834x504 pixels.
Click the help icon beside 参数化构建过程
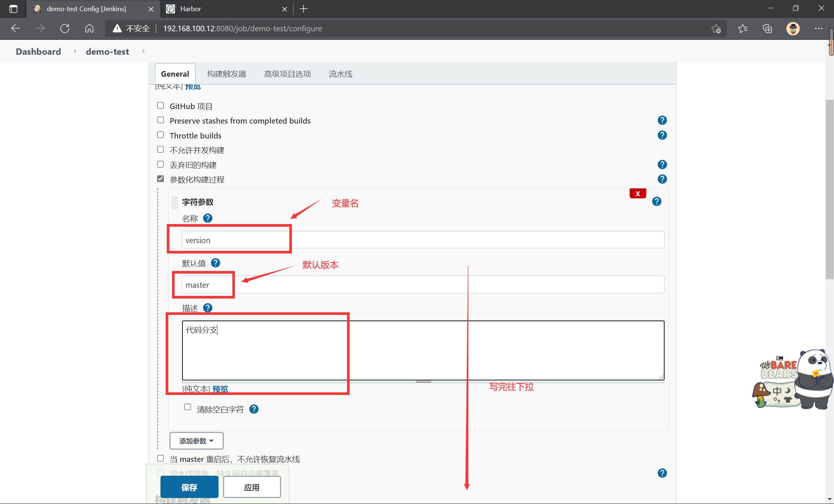(662, 179)
